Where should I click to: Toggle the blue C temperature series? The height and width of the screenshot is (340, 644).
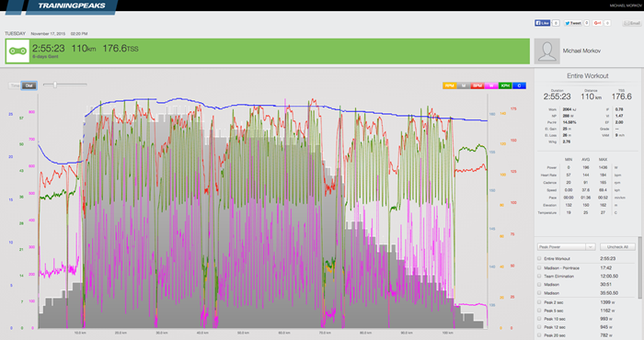coord(519,85)
